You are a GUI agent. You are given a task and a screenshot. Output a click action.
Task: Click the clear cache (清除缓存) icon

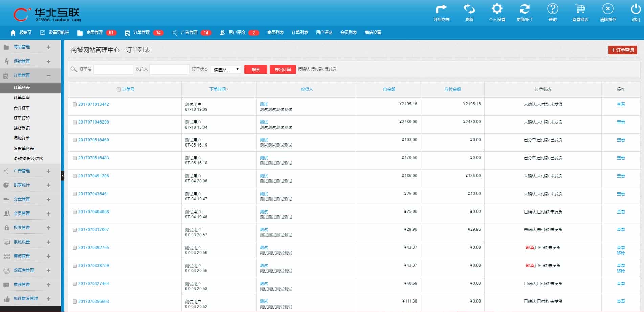pyautogui.click(x=608, y=9)
